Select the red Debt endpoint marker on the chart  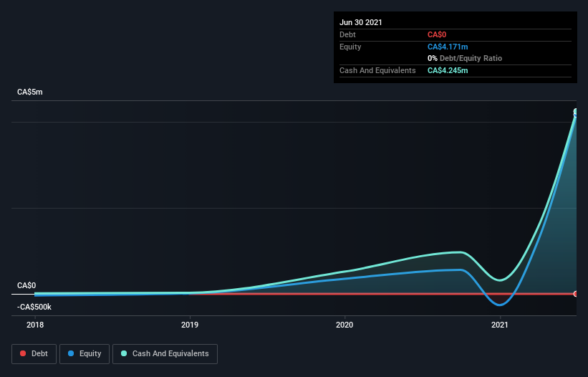click(576, 294)
